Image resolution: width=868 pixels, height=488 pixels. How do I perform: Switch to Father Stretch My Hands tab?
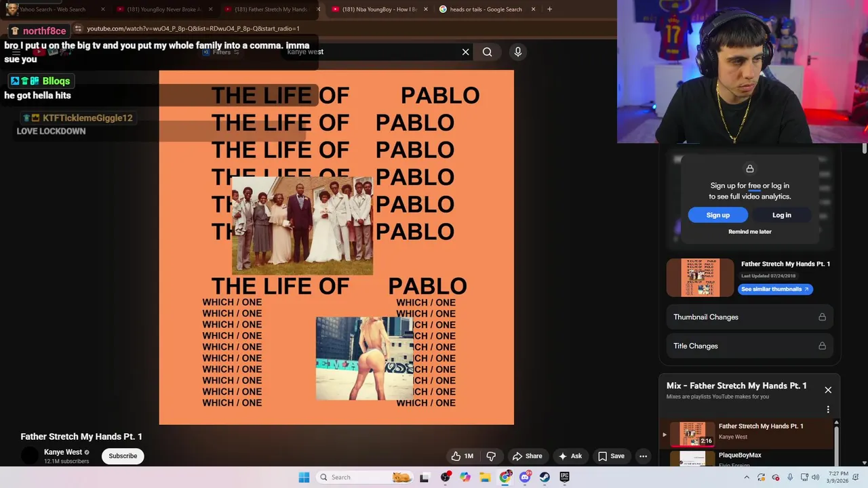click(271, 9)
